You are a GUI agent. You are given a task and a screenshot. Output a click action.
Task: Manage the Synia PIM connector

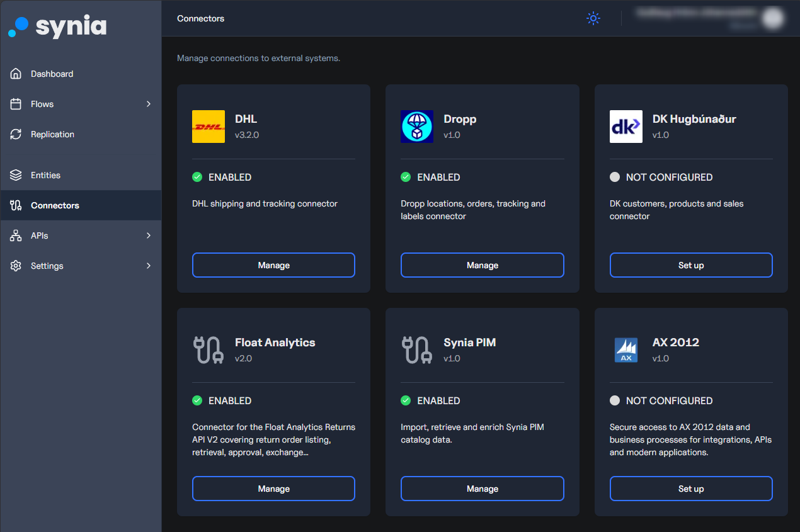coord(483,489)
